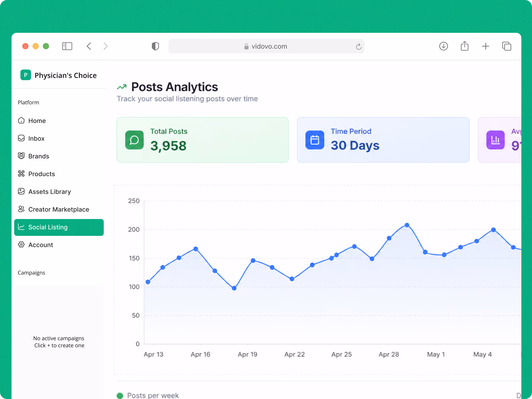The width and height of the screenshot is (532, 399).
Task: Click the Posts per week legend label
Action: pos(153,395)
